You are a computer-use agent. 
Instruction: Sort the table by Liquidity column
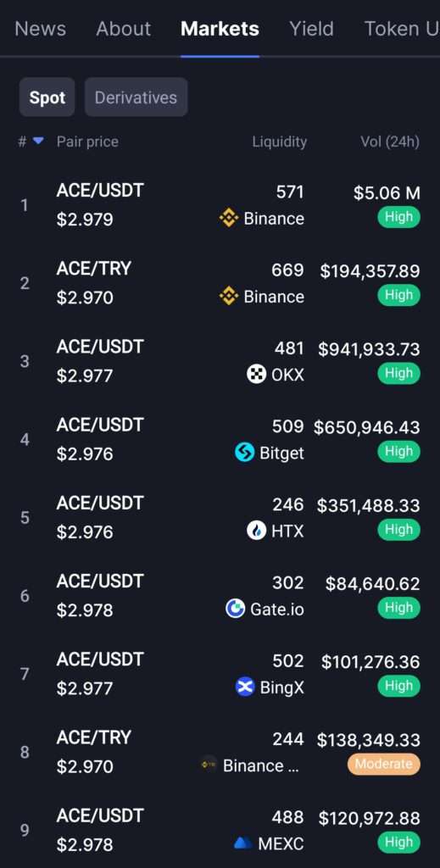[x=280, y=142]
